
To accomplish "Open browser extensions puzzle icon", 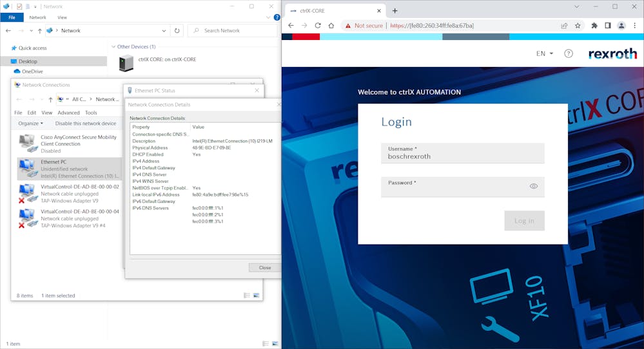I will (594, 26).
